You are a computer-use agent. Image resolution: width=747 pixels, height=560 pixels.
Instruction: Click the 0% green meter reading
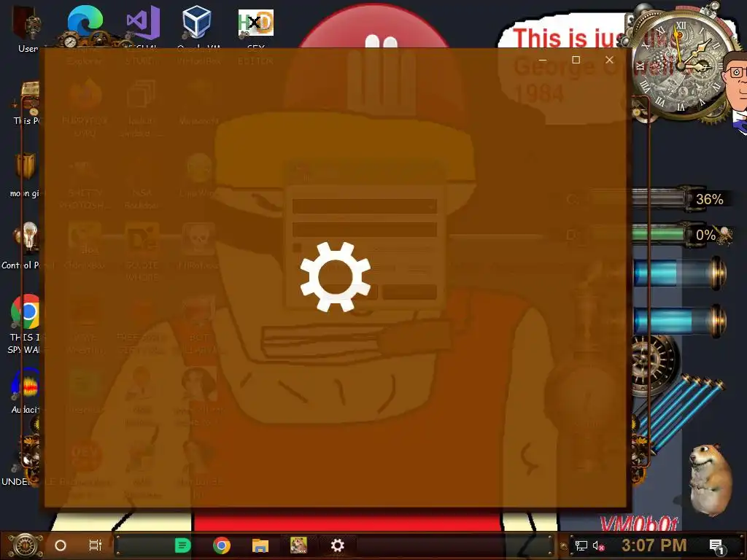pos(705,236)
